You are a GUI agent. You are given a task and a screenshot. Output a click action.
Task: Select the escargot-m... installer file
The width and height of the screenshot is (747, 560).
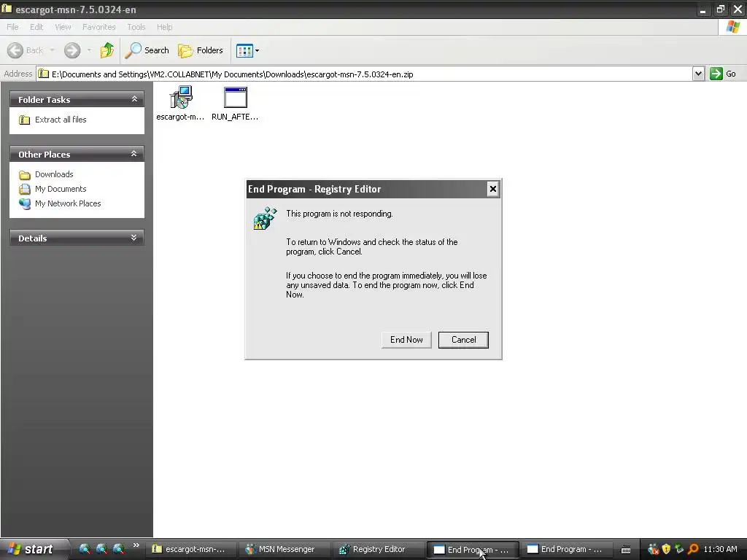coord(181,104)
